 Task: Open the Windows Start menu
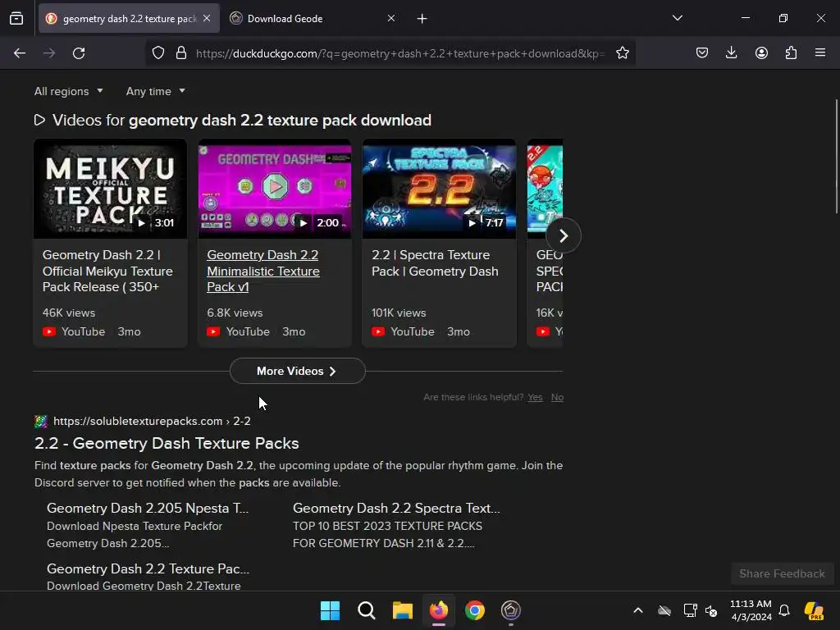click(x=330, y=610)
